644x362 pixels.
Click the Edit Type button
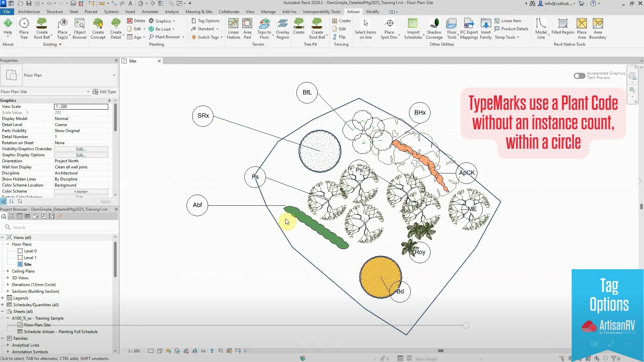point(104,92)
